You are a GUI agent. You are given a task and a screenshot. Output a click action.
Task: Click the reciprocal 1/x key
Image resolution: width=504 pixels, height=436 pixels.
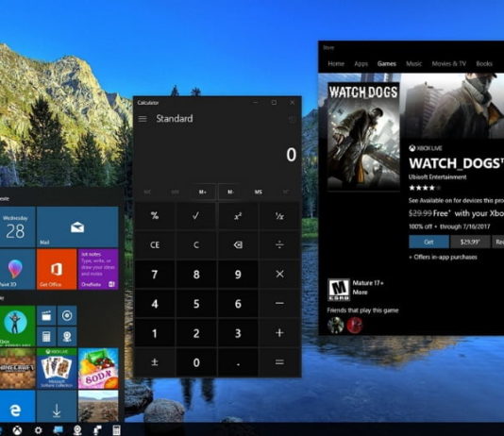tap(279, 216)
